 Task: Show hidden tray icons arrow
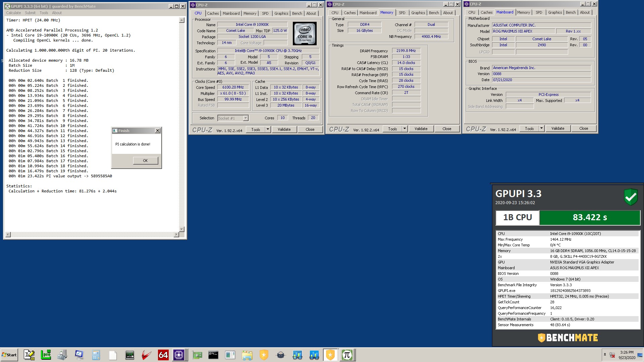[605, 354]
